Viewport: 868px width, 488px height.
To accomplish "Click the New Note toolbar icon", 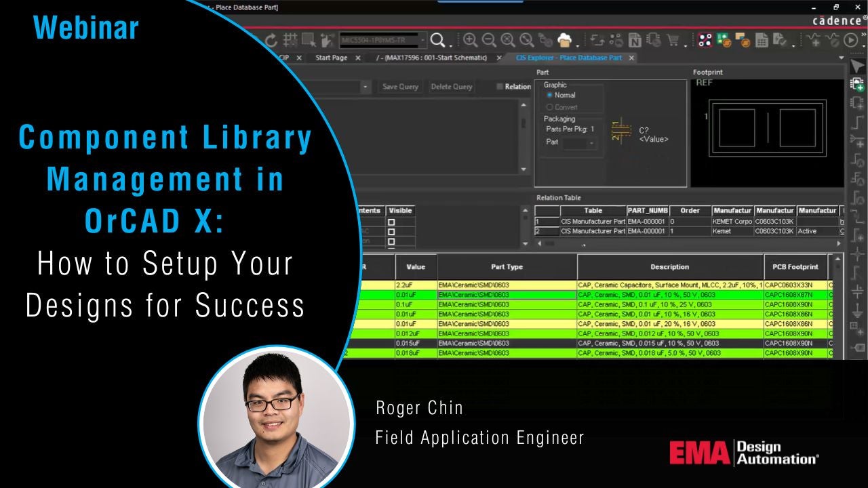I will pos(634,39).
